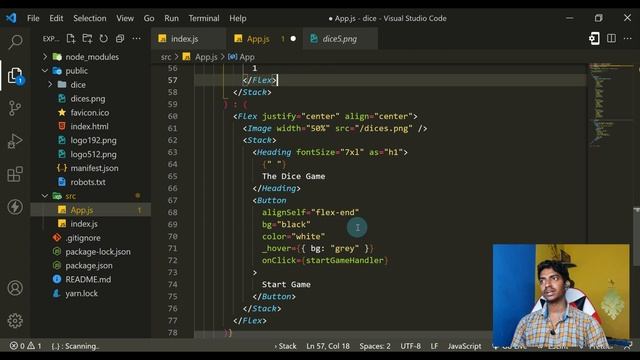Click Spaces: 2 indentation setting
Viewport: 640px width, 360px height.
click(x=375, y=346)
